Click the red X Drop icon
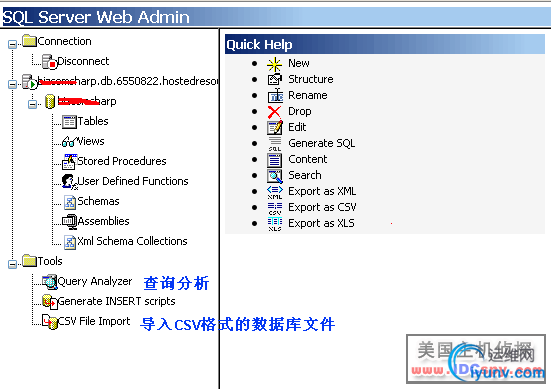 point(274,112)
